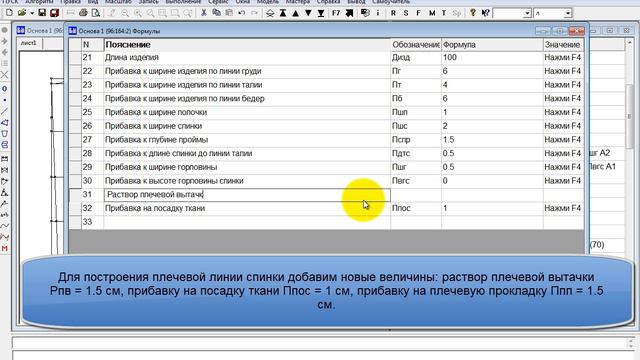Select the wavy curve tool in left toolbar

pyautogui.click(x=4, y=226)
